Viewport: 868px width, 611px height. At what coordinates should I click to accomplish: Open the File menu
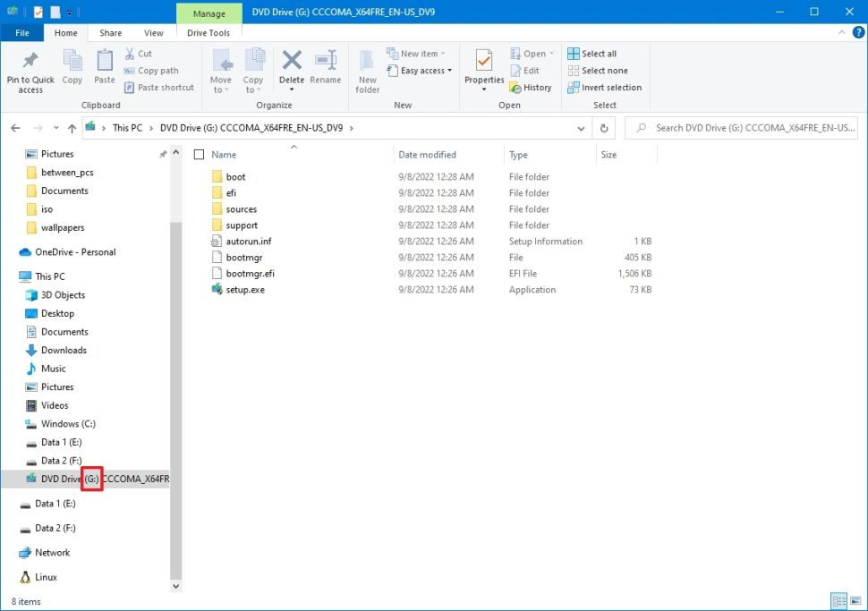22,33
